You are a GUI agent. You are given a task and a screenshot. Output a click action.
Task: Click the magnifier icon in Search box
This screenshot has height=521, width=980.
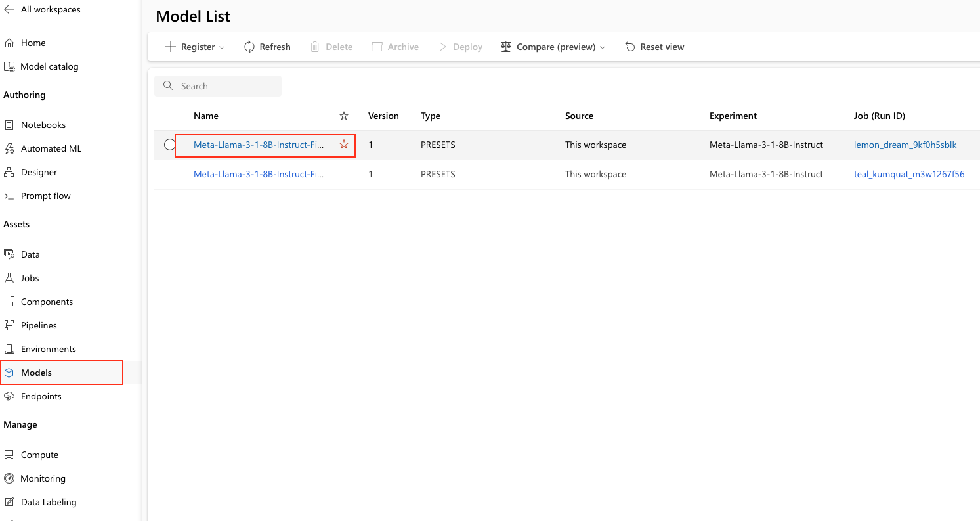[x=168, y=86]
